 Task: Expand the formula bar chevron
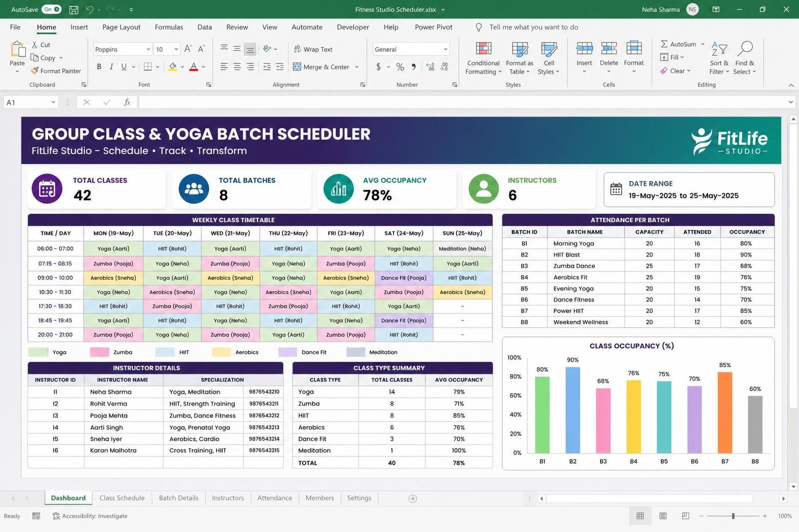(x=791, y=102)
